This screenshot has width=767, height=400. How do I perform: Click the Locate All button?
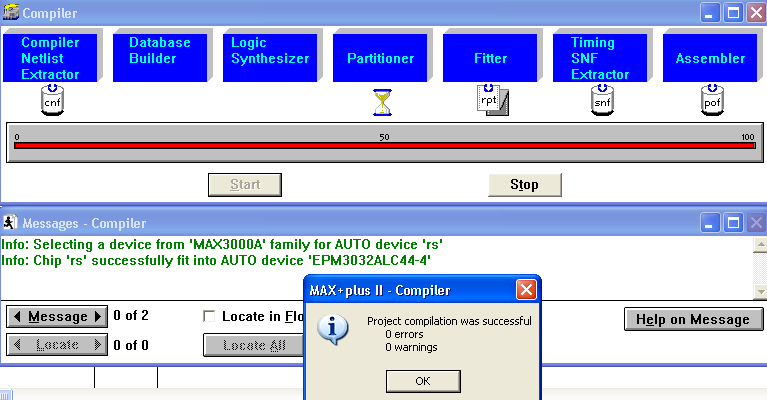coord(254,345)
